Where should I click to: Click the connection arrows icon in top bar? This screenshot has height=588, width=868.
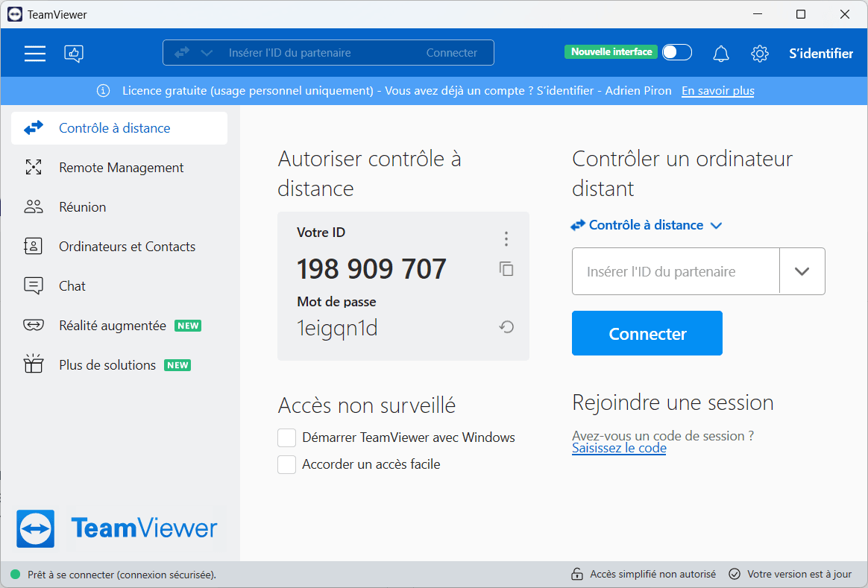click(181, 53)
